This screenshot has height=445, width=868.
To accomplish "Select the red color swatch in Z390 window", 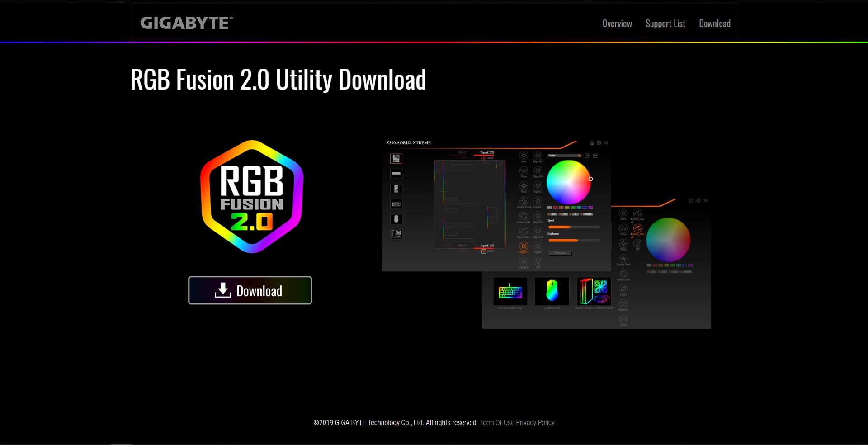I will click(x=555, y=208).
